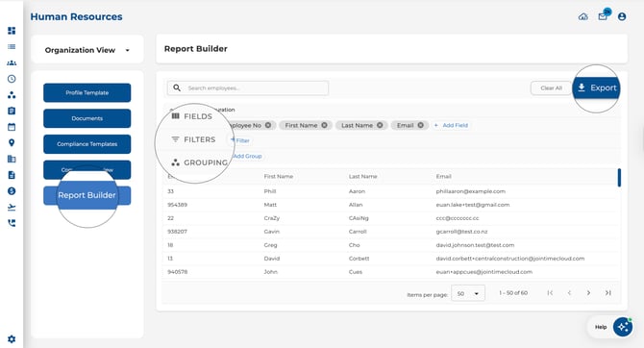Screen dimensions: 644x348
Task: Open the phone contact sidebar icon
Action: [12, 223]
